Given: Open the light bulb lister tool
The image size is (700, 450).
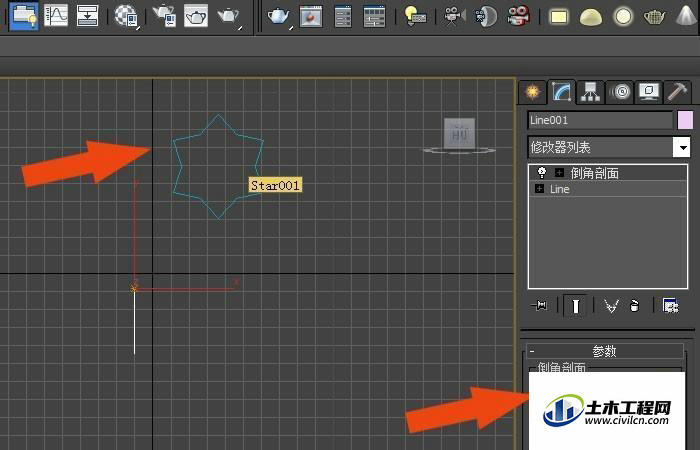Looking at the screenshot, I should 415,17.
